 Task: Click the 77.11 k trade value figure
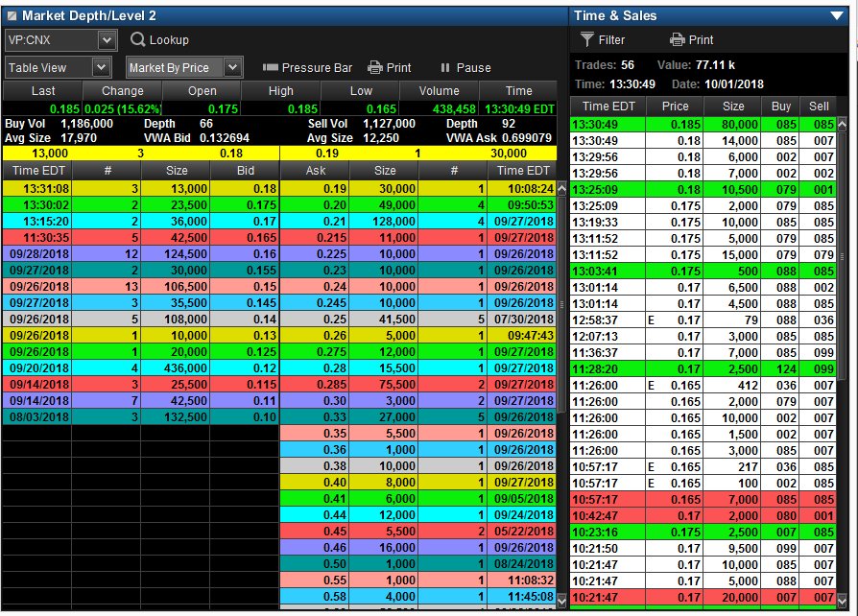click(x=715, y=65)
